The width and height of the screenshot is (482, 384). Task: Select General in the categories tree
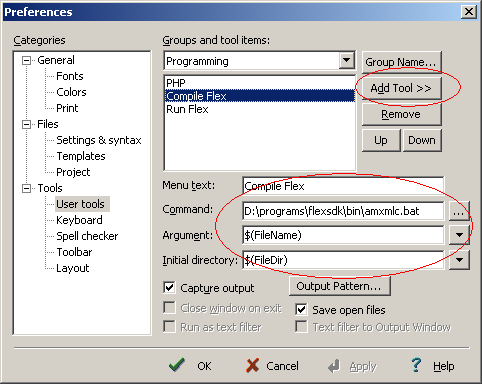pyautogui.click(x=56, y=60)
